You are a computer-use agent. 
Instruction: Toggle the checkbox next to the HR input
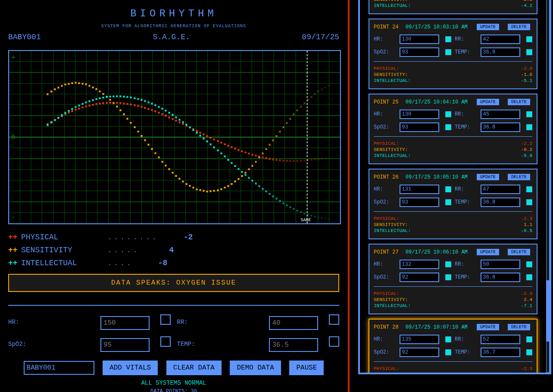166,320
